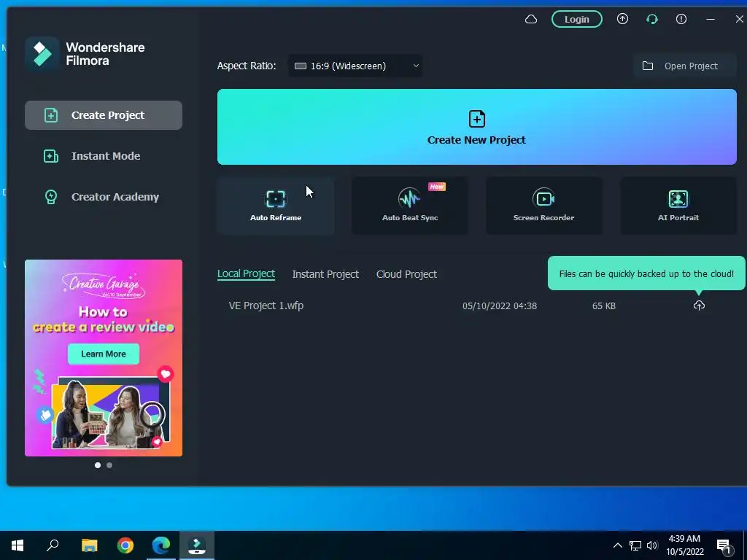Switch to the Cloud Project tab
This screenshot has width=747, height=560.
pyautogui.click(x=406, y=274)
